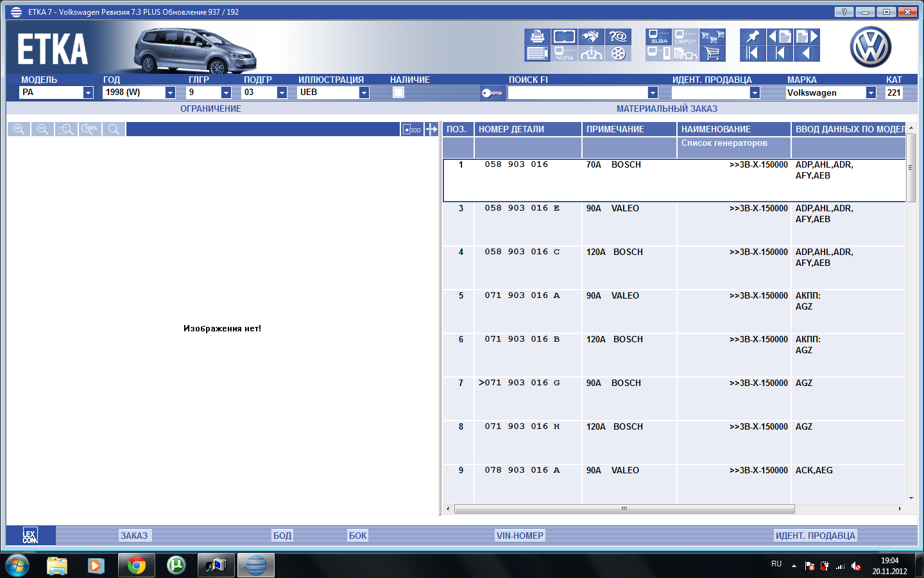Open the single shopping cart icon

pos(712,53)
